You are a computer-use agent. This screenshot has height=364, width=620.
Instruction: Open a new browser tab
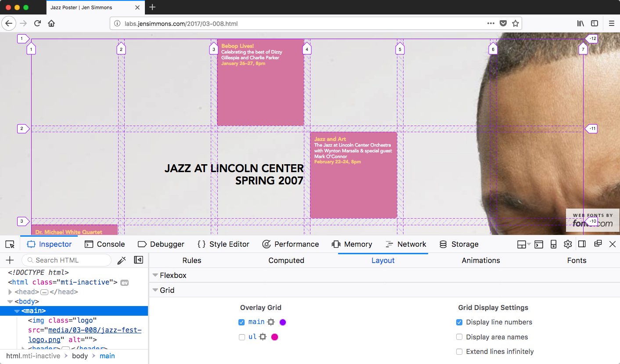pyautogui.click(x=152, y=7)
